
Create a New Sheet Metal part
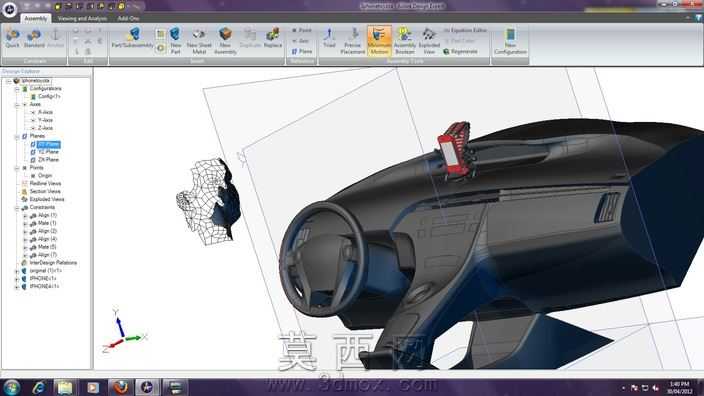pyautogui.click(x=199, y=40)
